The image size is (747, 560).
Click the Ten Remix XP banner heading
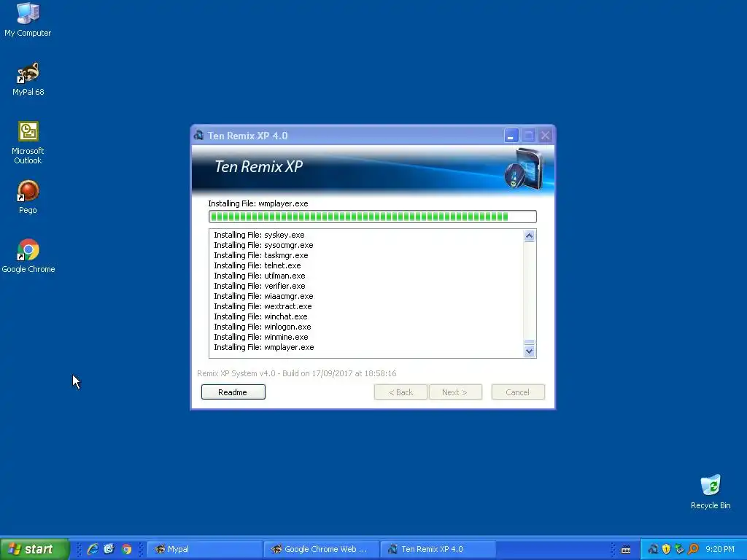point(259,167)
